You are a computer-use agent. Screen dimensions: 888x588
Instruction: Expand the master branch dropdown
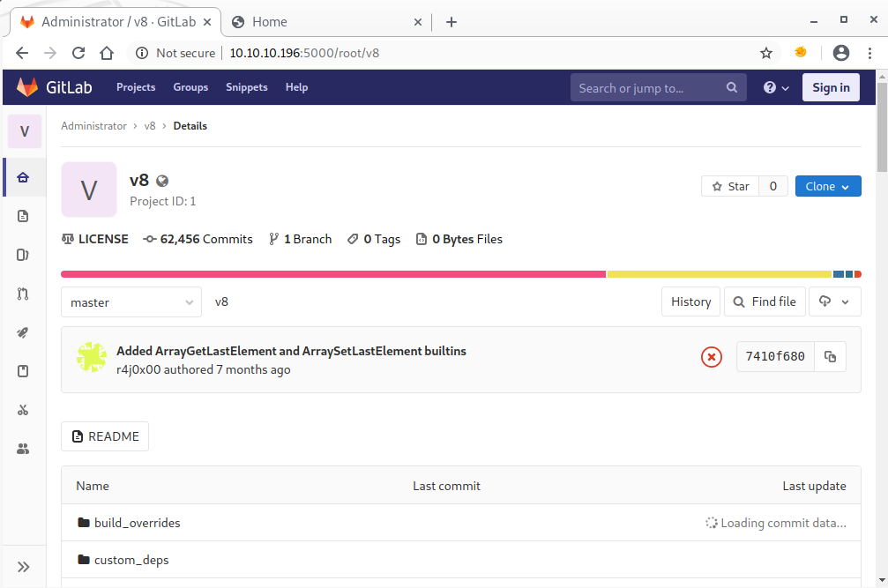click(131, 302)
